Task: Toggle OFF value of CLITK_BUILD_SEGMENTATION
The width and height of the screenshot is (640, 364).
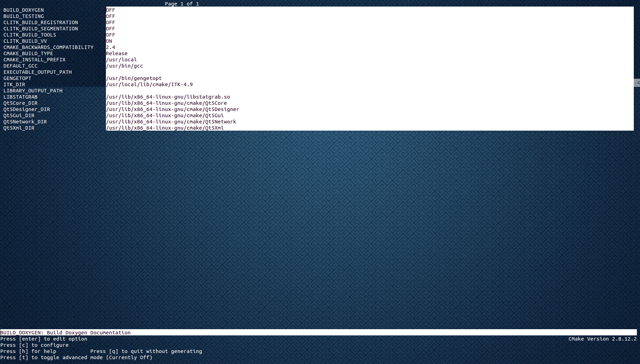Action: click(x=110, y=29)
